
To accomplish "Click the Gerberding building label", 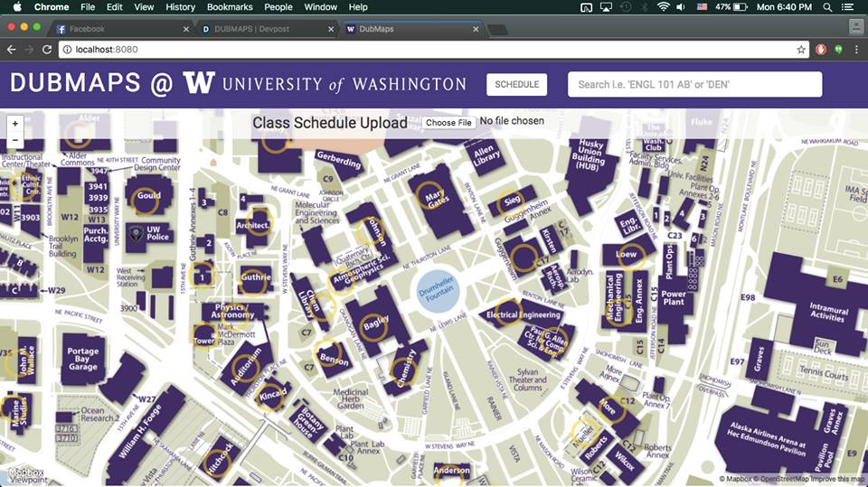I will tap(338, 160).
